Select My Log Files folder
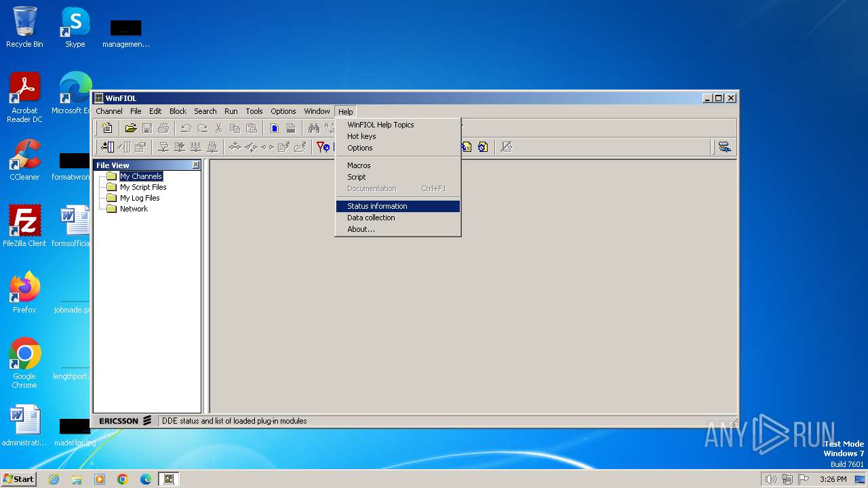Screen dimensions: 868x488 (140, 198)
